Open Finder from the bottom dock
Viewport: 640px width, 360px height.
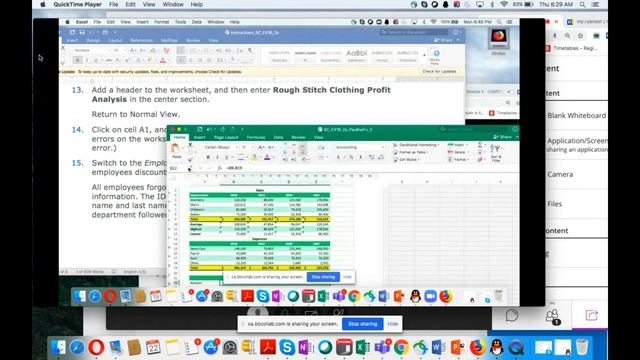pos(58,347)
